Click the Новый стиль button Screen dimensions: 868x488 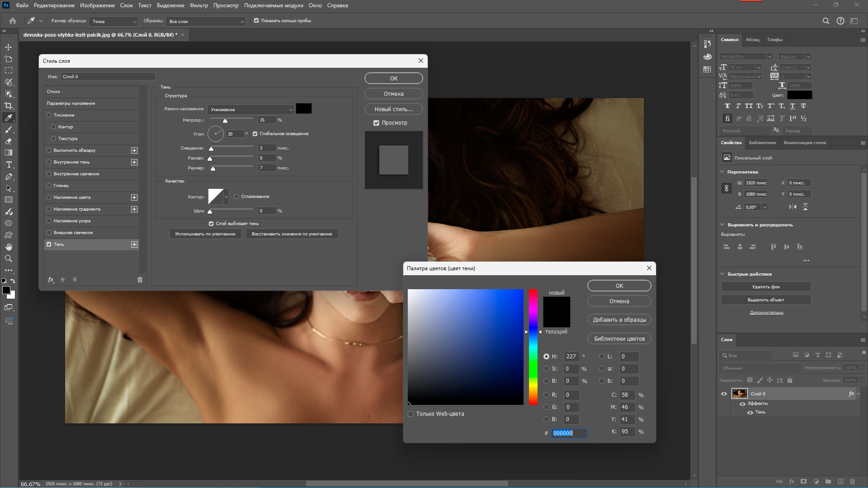point(393,109)
